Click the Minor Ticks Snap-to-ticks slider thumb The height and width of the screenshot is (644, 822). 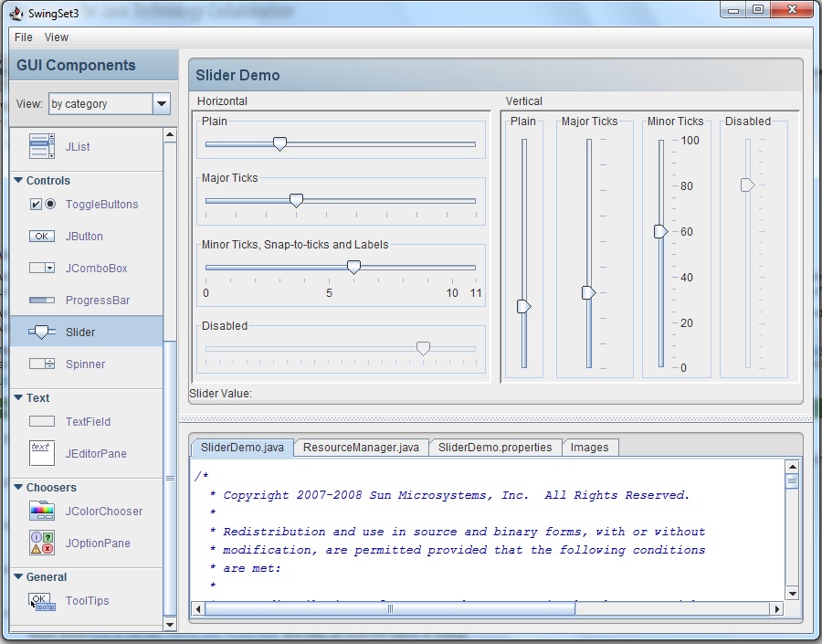(x=353, y=267)
